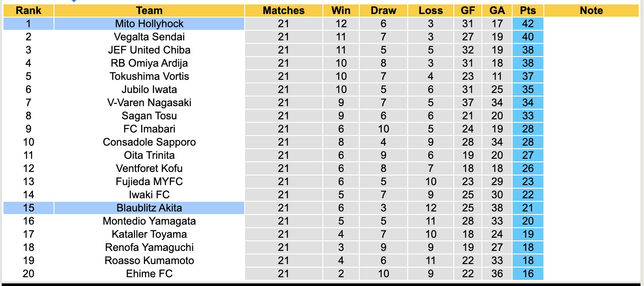Click the Team column header
Viewport: 644px width, 286px height.
pyautogui.click(x=149, y=11)
